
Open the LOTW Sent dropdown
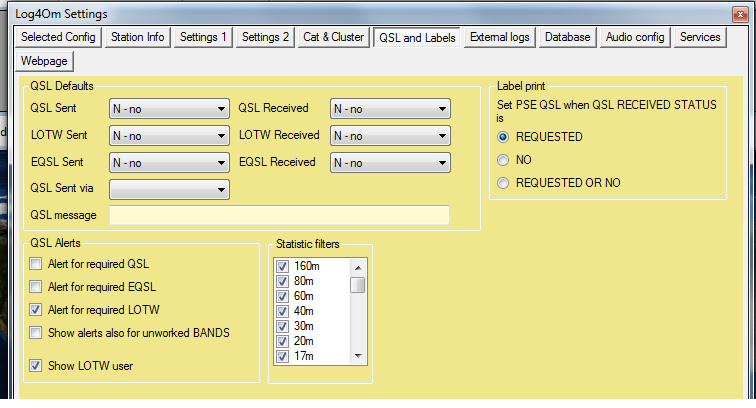point(169,136)
